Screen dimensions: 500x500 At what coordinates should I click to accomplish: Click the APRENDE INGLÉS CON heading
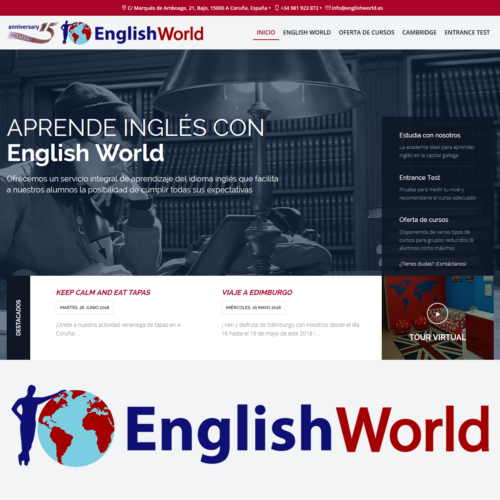[136, 128]
